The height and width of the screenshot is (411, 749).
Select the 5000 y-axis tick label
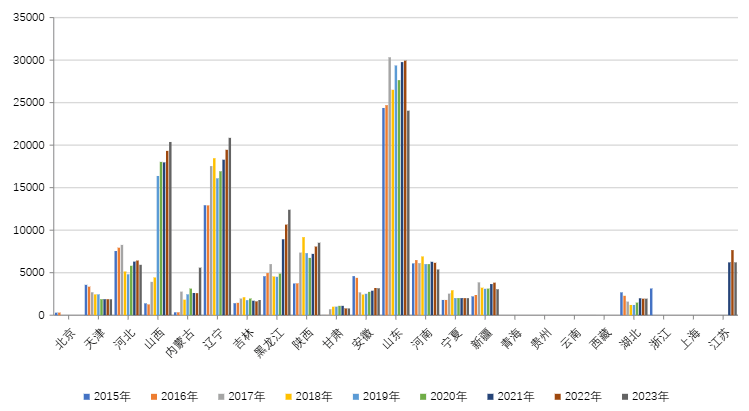(x=32, y=272)
